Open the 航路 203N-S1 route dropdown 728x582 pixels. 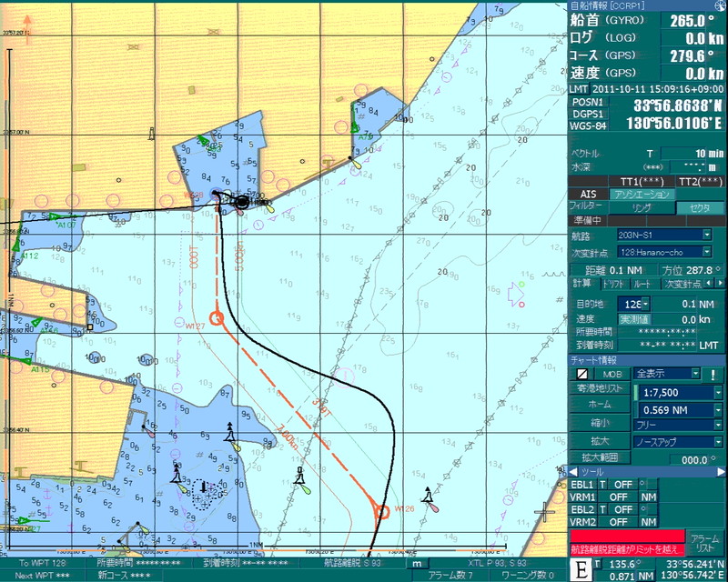point(706,236)
